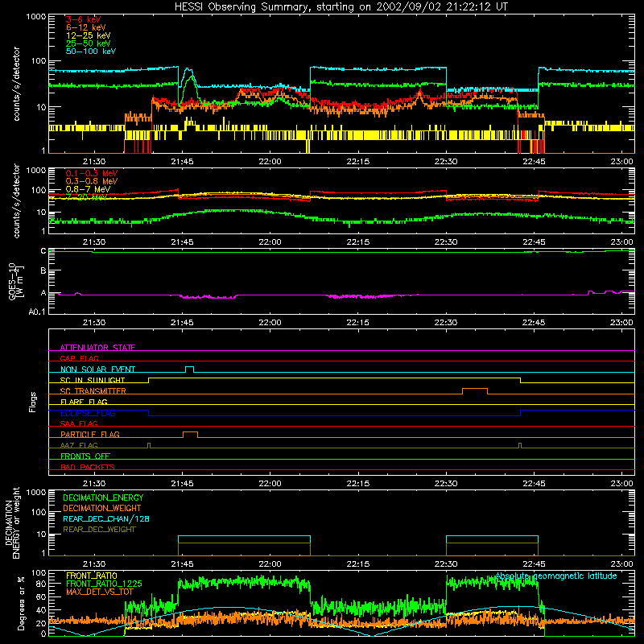Click the '0.3-0.8 MeV' legend label
The height and width of the screenshot is (644, 644).
click(x=92, y=181)
